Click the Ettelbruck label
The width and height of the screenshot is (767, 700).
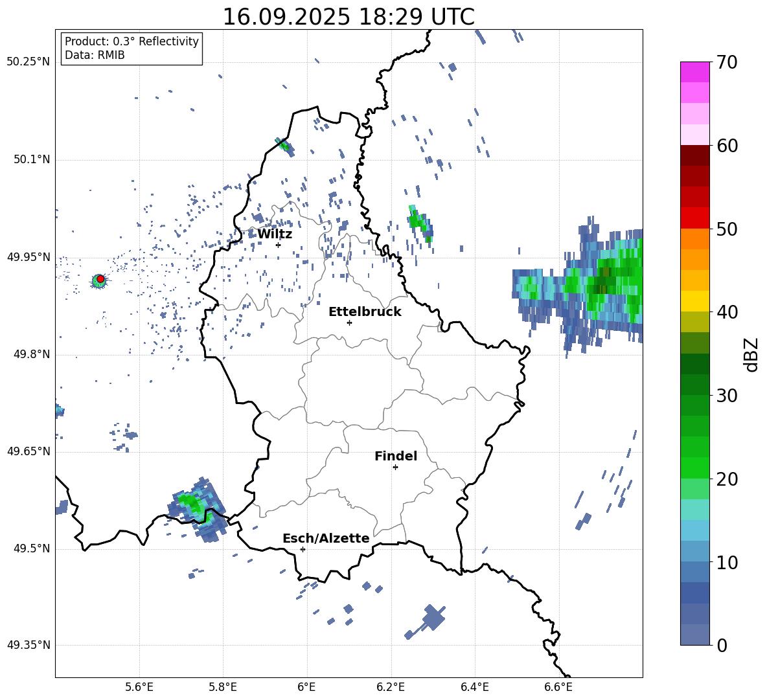tap(365, 312)
